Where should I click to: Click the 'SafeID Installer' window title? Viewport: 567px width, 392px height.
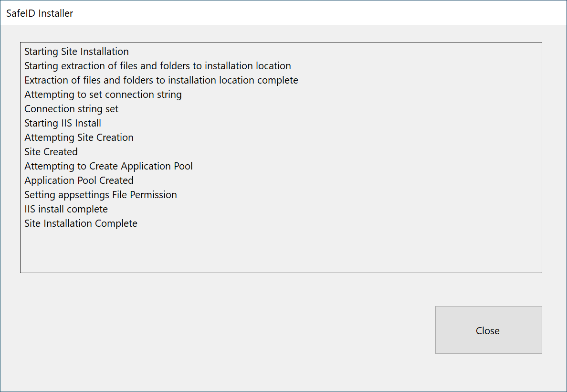click(x=40, y=13)
